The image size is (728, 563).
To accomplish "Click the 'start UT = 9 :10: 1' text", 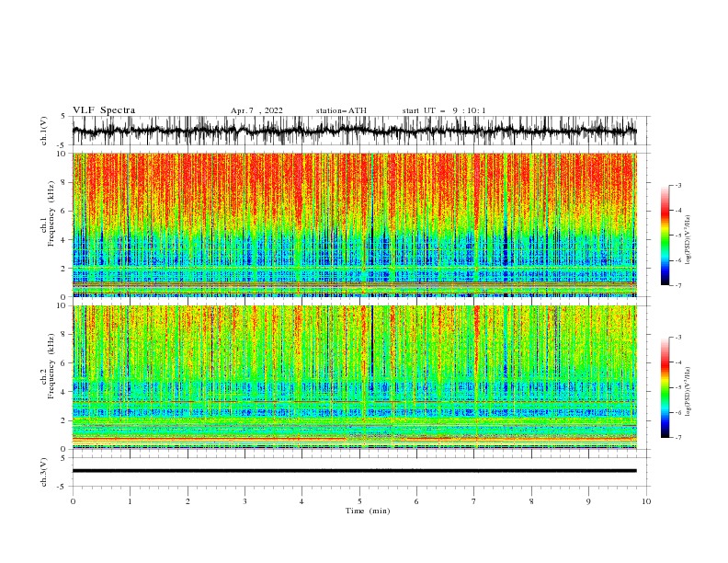I will point(444,110).
